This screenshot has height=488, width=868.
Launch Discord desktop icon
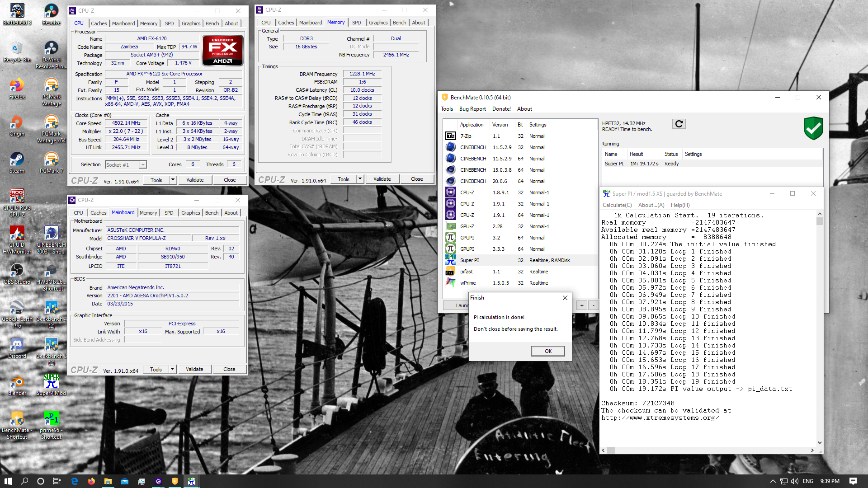coord(17,348)
